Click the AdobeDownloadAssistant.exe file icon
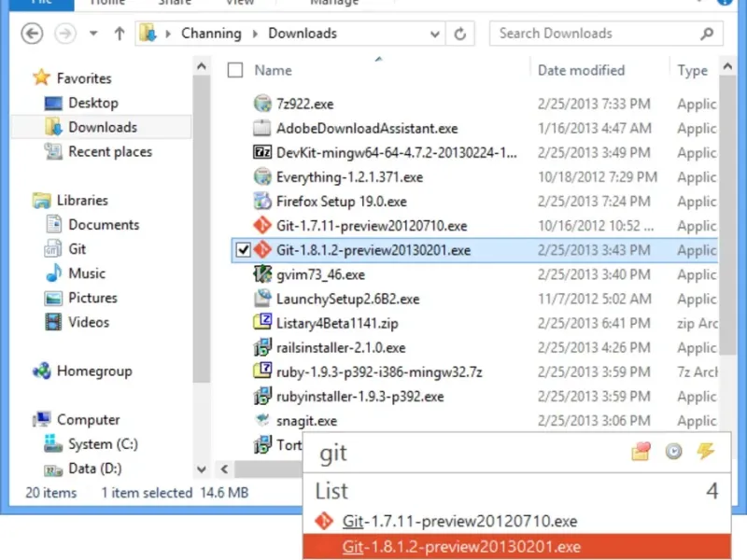 (x=262, y=128)
